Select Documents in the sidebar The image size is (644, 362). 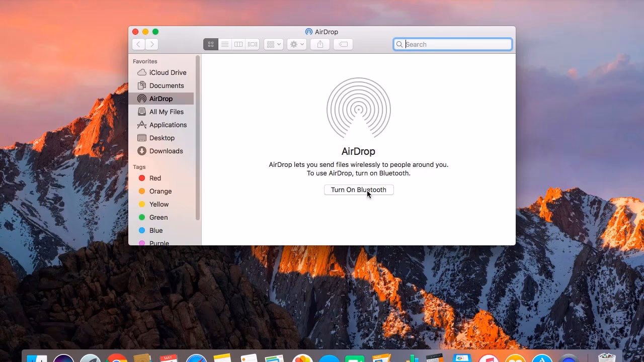pos(167,85)
